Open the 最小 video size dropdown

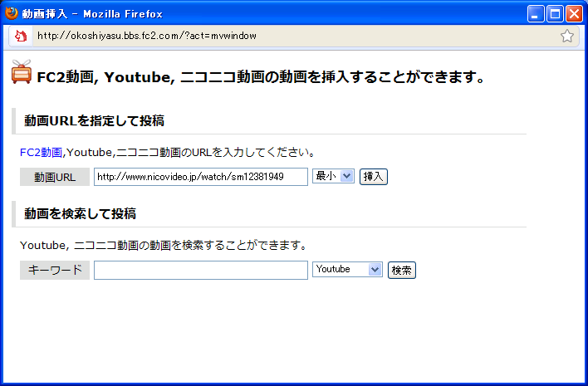333,176
